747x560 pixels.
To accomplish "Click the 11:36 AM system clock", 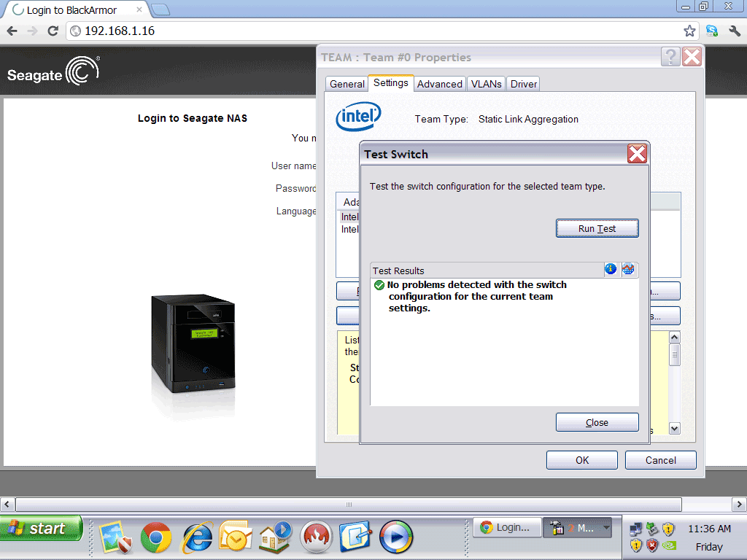I will [709, 529].
